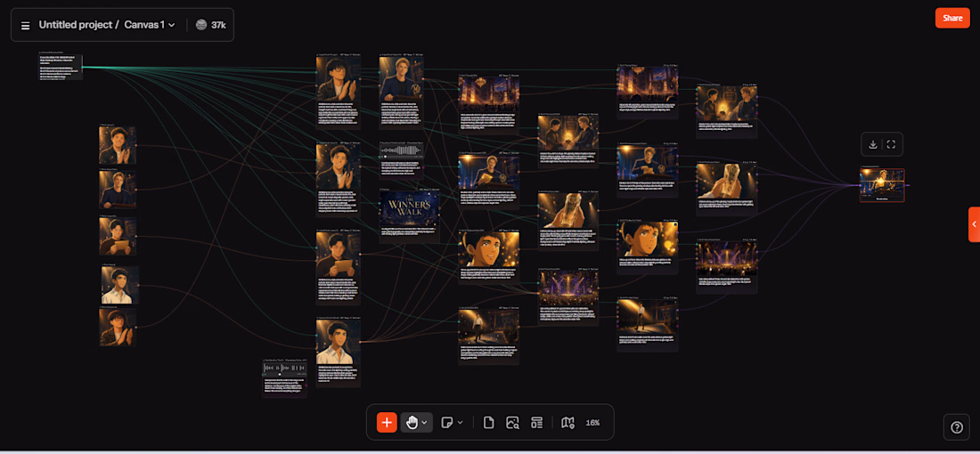Open the layout templates icon
The width and height of the screenshot is (980, 454).
tap(536, 423)
